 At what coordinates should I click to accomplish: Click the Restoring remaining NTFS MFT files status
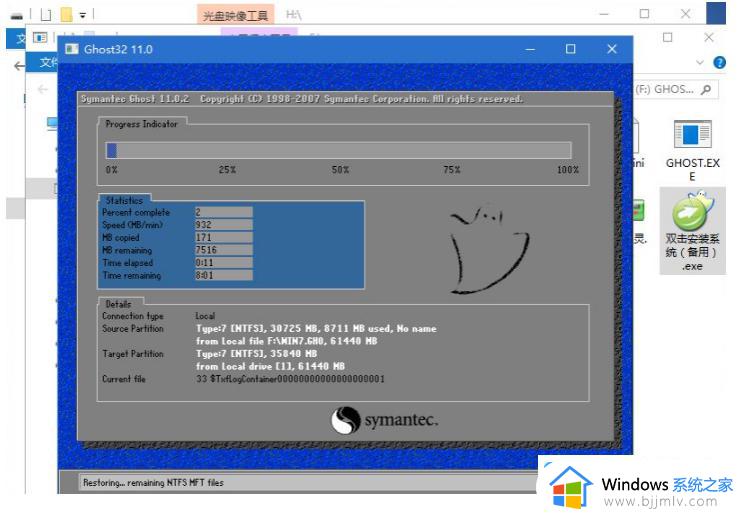(x=153, y=483)
